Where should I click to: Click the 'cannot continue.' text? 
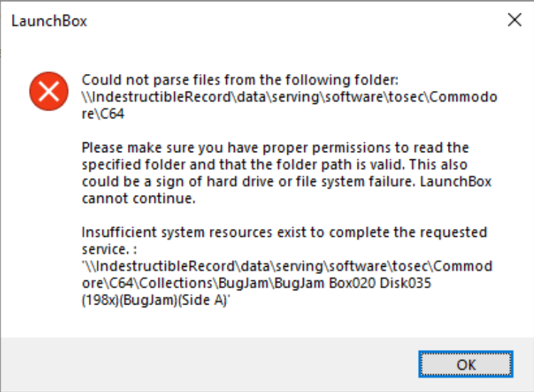point(139,198)
